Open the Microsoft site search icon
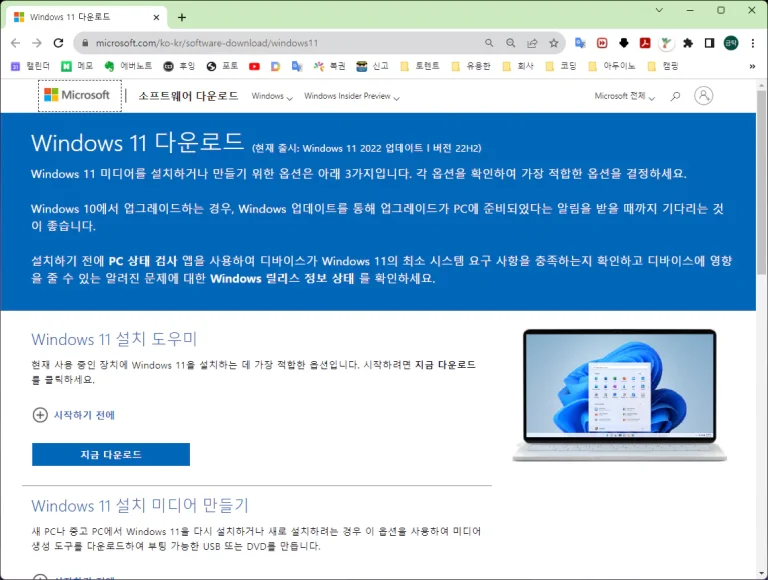This screenshot has height=580, width=768. [x=675, y=96]
